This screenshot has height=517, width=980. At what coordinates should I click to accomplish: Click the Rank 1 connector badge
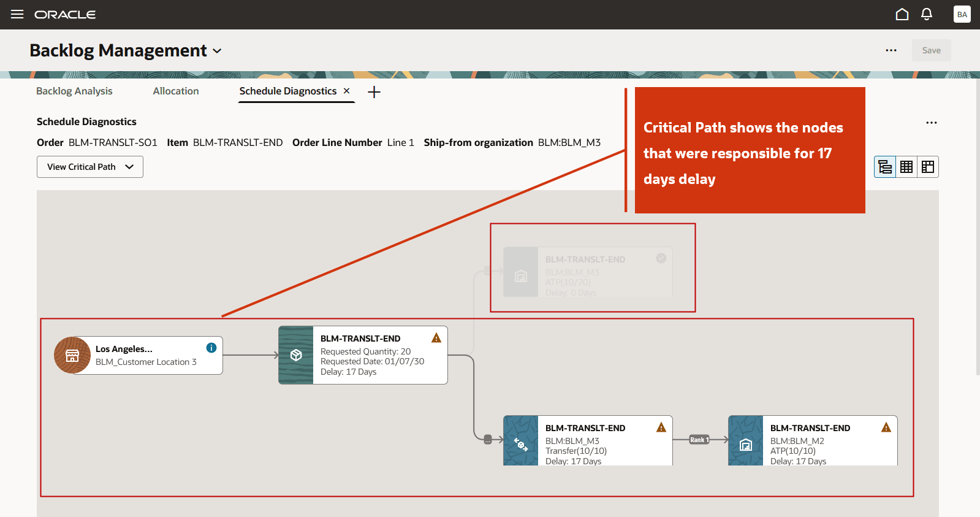pyautogui.click(x=699, y=440)
